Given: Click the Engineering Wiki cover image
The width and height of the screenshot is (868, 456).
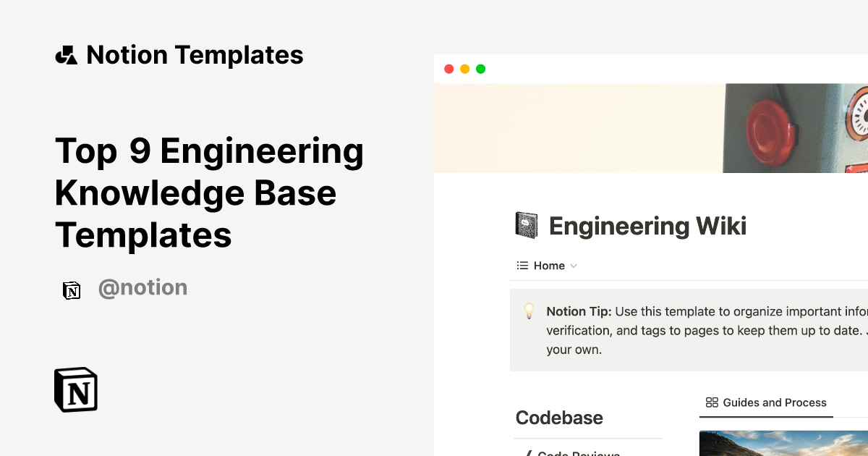Looking at the screenshot, I should point(651,128).
